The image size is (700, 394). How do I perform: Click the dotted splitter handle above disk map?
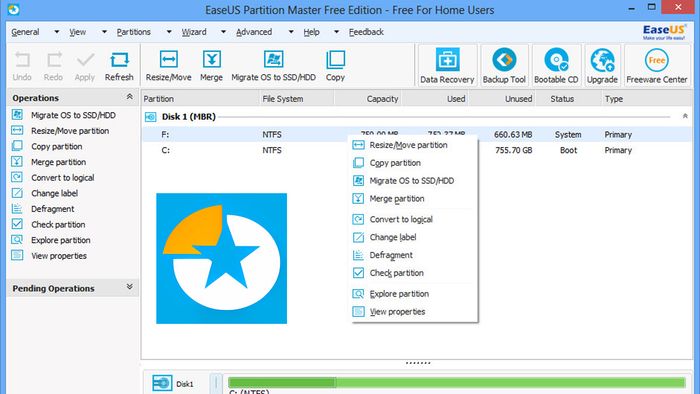[x=418, y=363]
